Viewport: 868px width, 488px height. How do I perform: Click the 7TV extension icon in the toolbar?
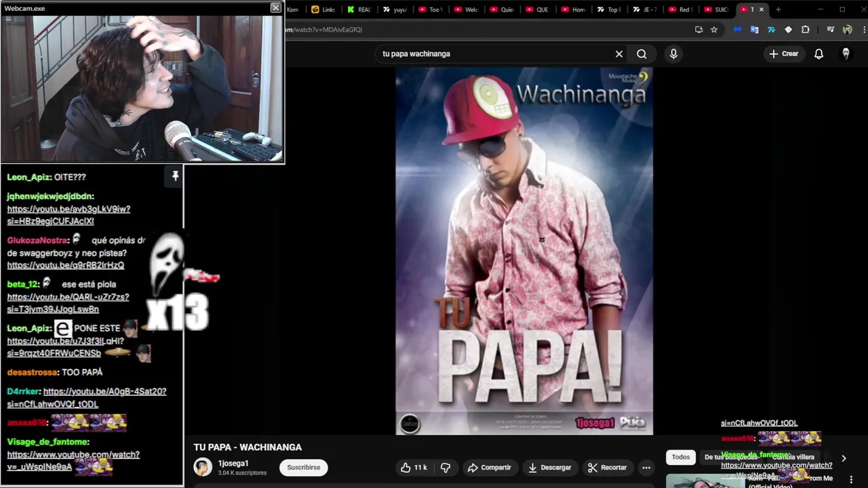coord(771,30)
